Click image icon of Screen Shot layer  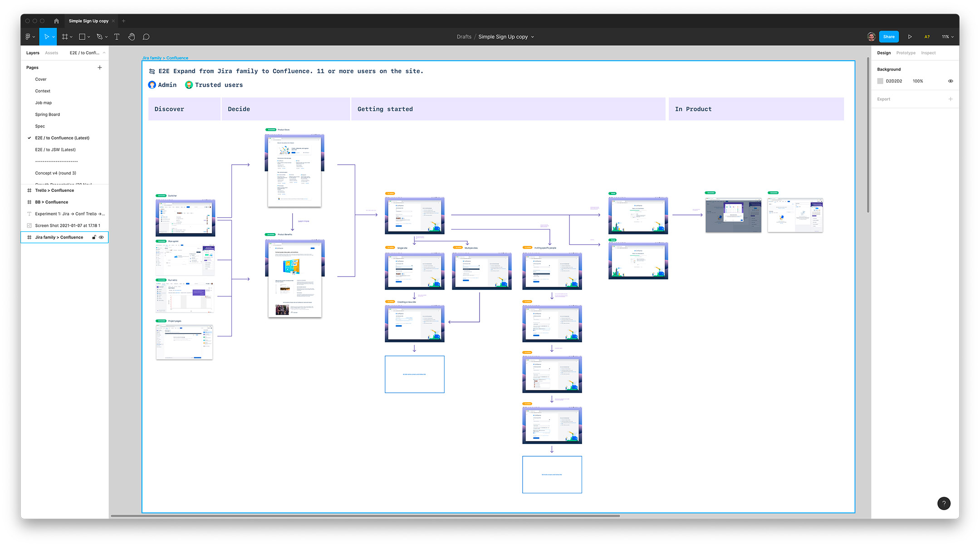pyautogui.click(x=29, y=225)
